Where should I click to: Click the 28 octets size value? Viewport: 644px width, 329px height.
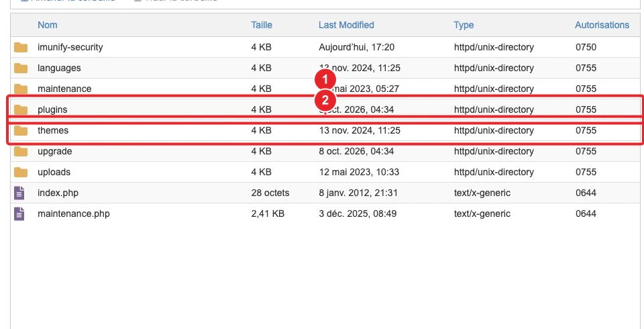coord(270,193)
